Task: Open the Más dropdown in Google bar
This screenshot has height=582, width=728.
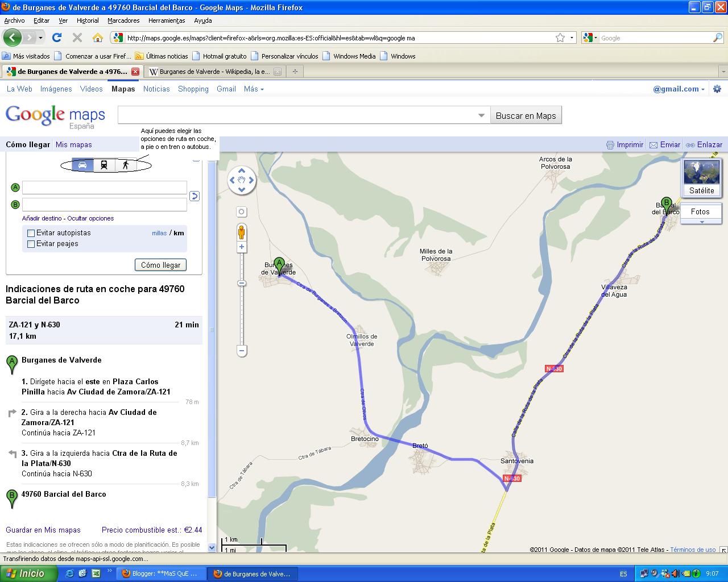Action: (x=251, y=89)
